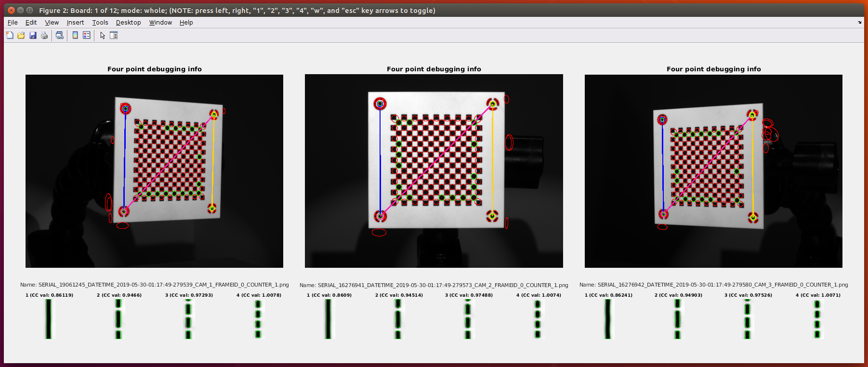Image resolution: width=868 pixels, height=367 pixels.
Task: Click the dock arrow at menu bar's right end
Action: pyautogui.click(x=859, y=22)
